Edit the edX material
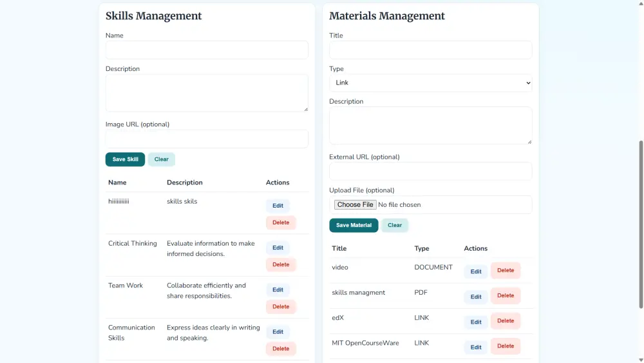The width and height of the screenshot is (644, 363). 476,322
